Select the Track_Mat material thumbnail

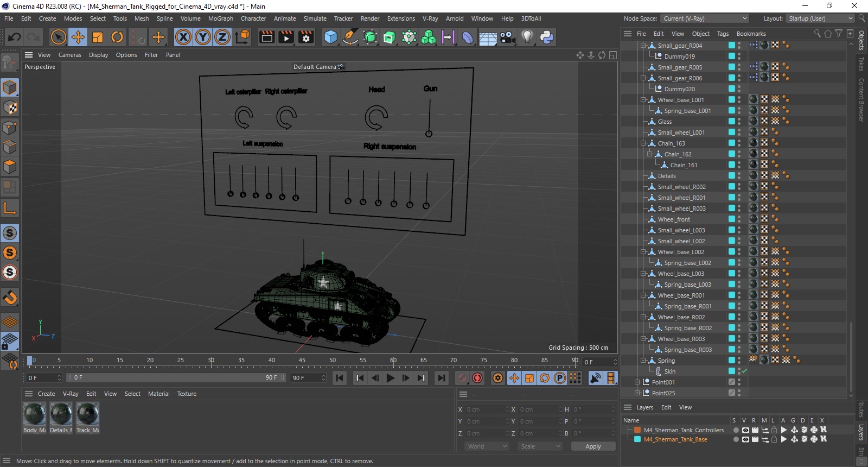click(87, 414)
